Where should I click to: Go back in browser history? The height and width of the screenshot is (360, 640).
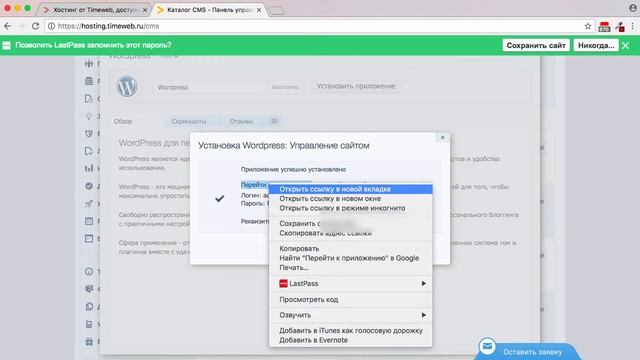click(x=8, y=26)
